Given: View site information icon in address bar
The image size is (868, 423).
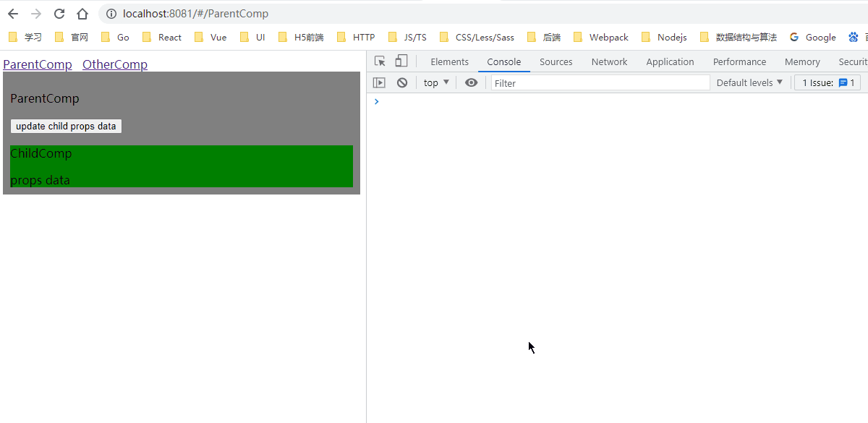Looking at the screenshot, I should pos(111,14).
